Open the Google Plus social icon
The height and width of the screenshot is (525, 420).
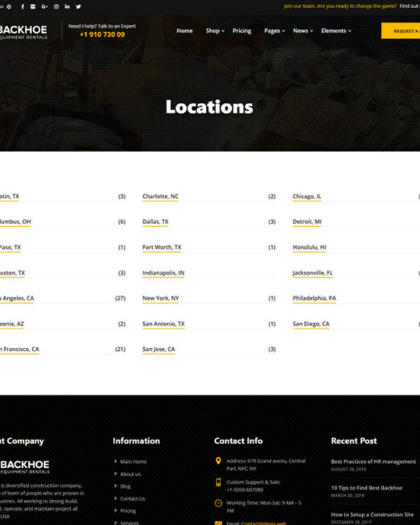pos(44,6)
